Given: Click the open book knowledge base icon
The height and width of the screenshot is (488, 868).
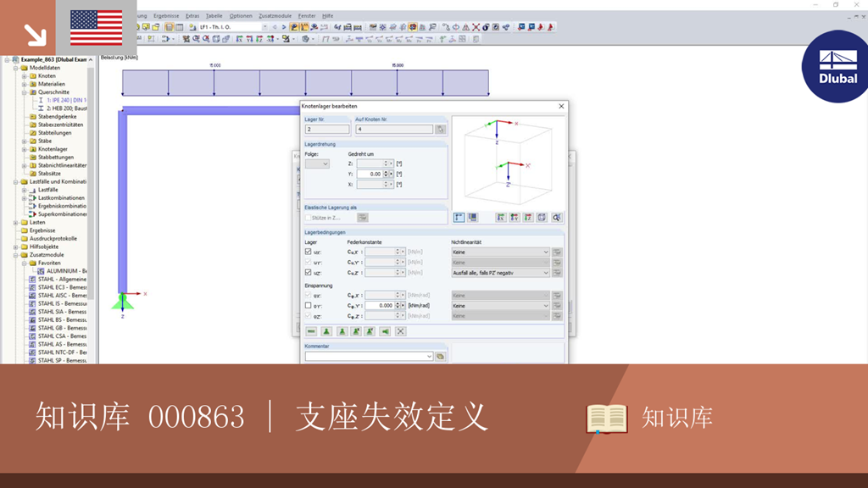Looking at the screenshot, I should [x=607, y=419].
